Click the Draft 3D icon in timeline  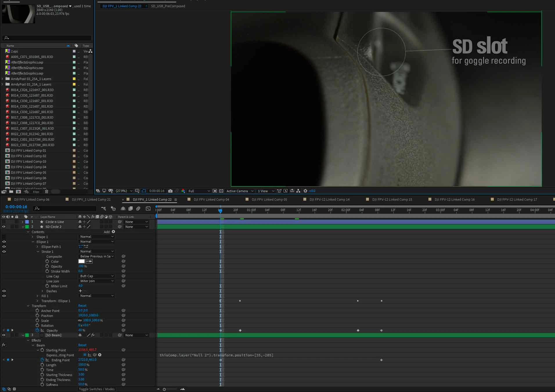(x=113, y=208)
